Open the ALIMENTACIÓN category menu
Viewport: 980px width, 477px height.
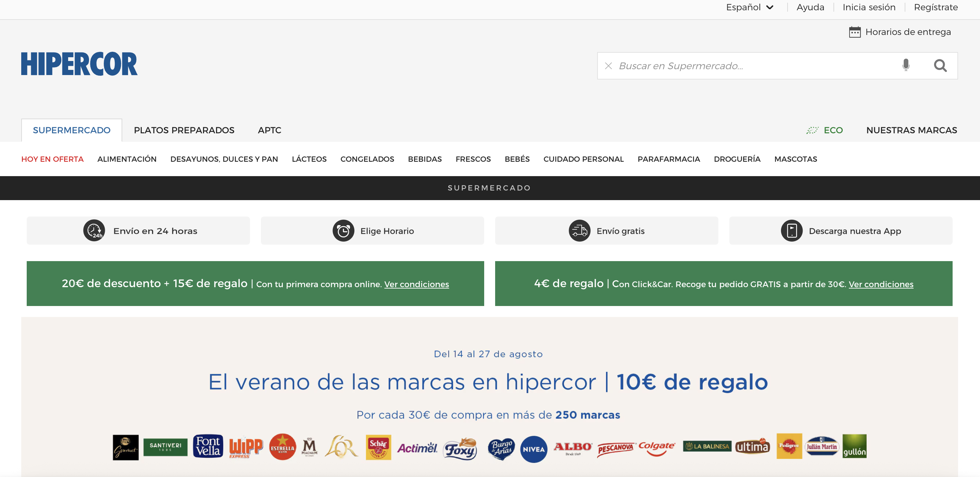click(127, 159)
